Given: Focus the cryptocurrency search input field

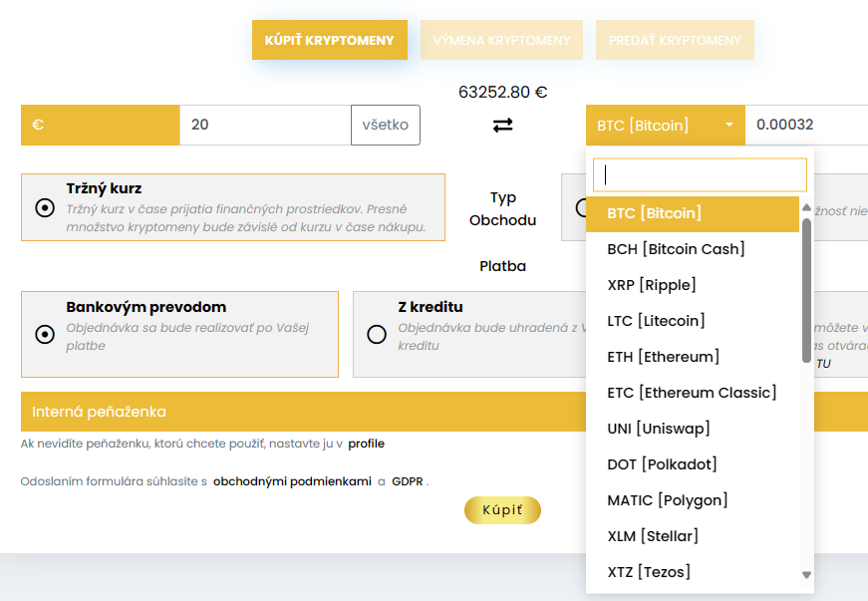Looking at the screenshot, I should pyautogui.click(x=700, y=174).
